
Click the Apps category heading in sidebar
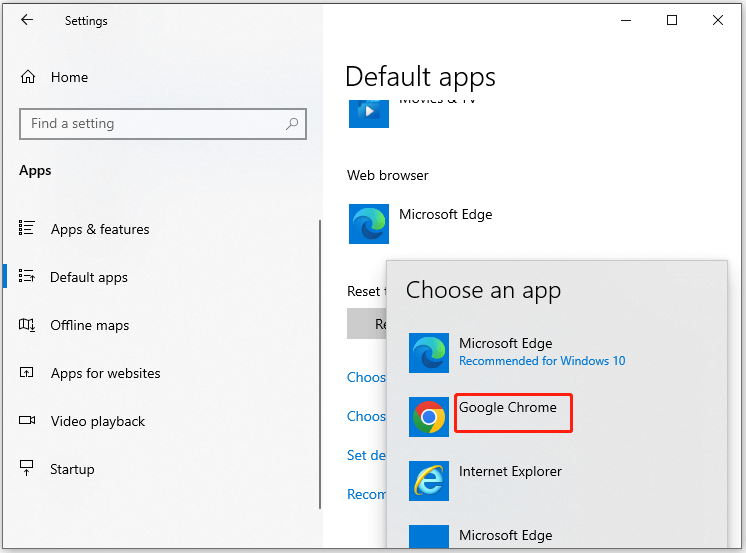click(x=35, y=171)
